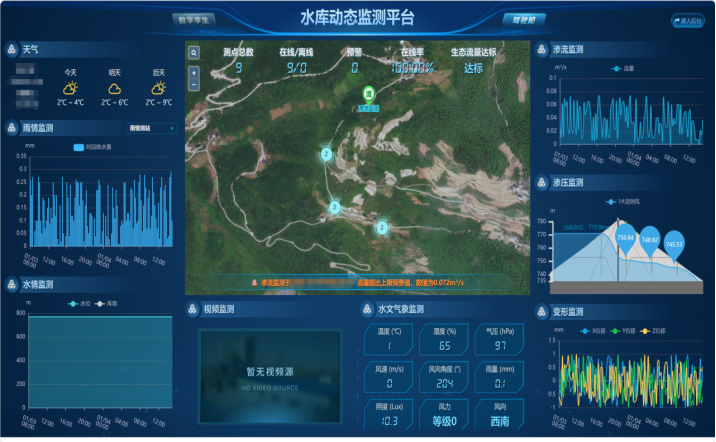Click the 视频监测 panel header icon
The image size is (716, 442).
193,310
